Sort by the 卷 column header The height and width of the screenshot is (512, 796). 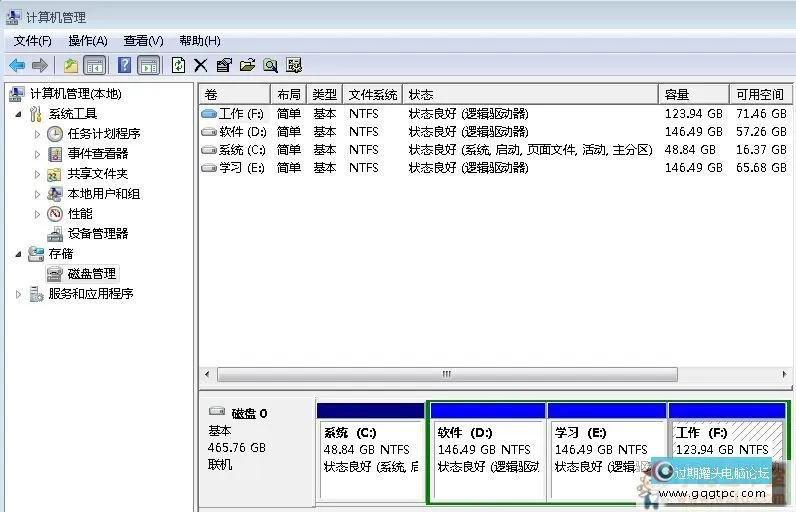click(x=235, y=94)
